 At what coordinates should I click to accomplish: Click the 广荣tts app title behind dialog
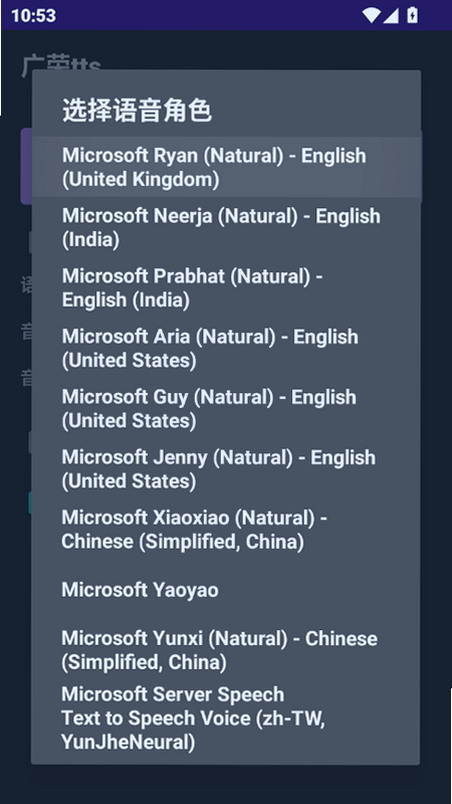point(61,63)
